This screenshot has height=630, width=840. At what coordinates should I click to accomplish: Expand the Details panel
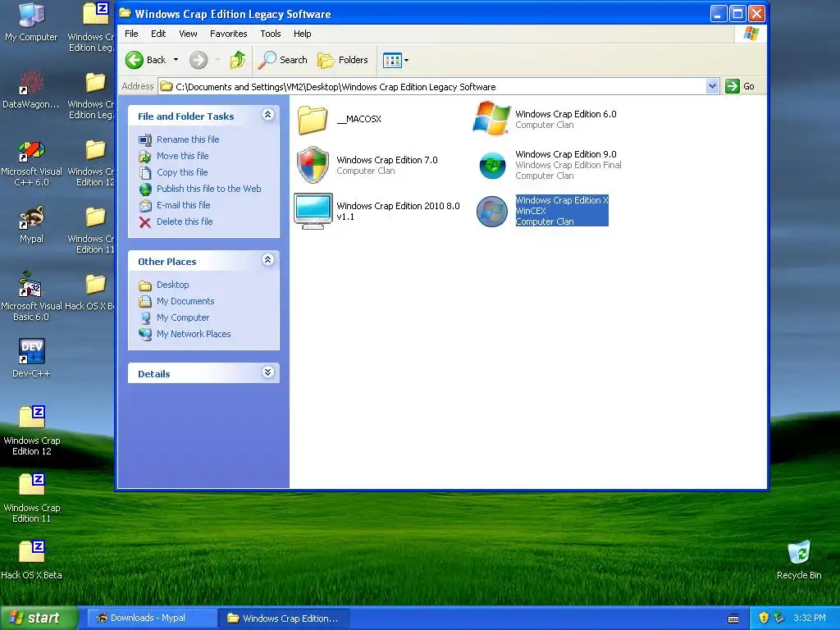[268, 372]
